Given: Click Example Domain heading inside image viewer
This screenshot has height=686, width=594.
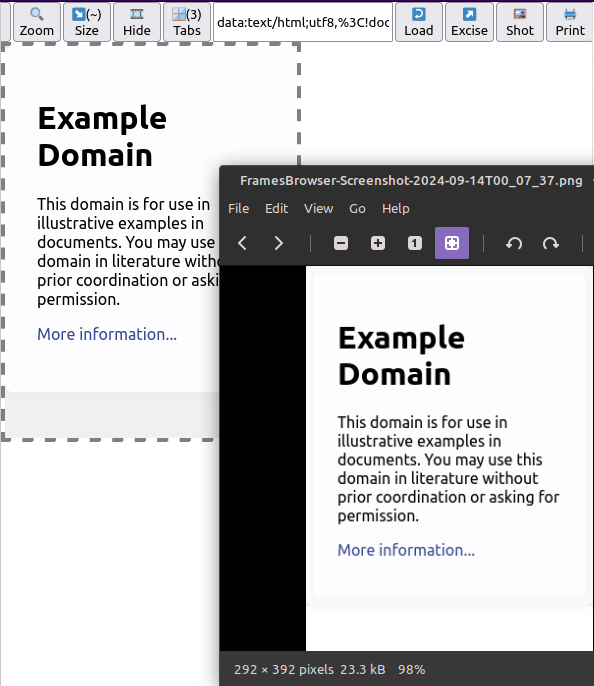Looking at the screenshot, I should pos(401,356).
